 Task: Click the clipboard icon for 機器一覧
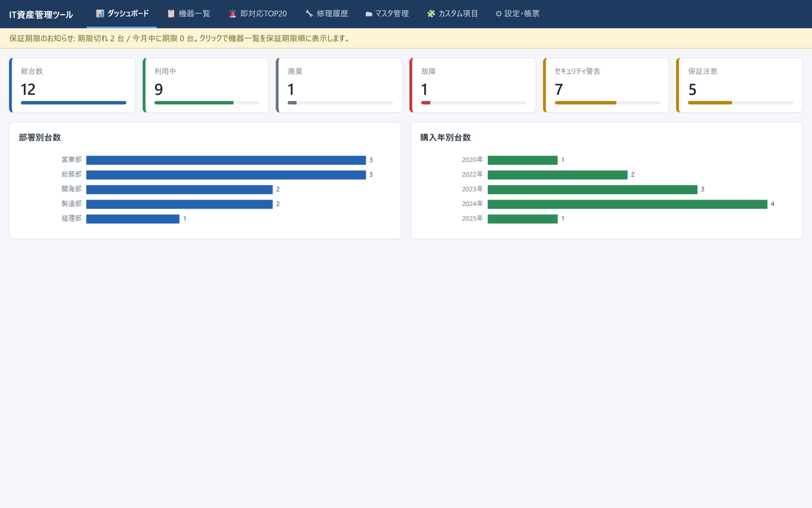[171, 14]
